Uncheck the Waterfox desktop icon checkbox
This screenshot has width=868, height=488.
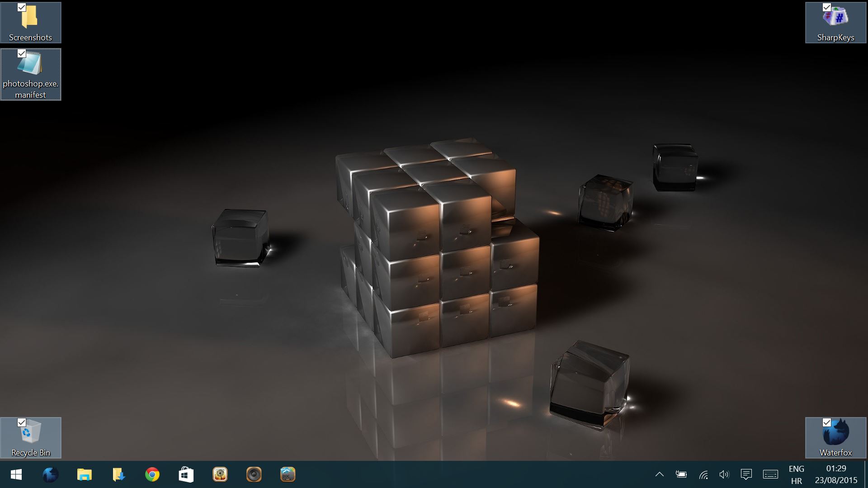click(x=827, y=422)
